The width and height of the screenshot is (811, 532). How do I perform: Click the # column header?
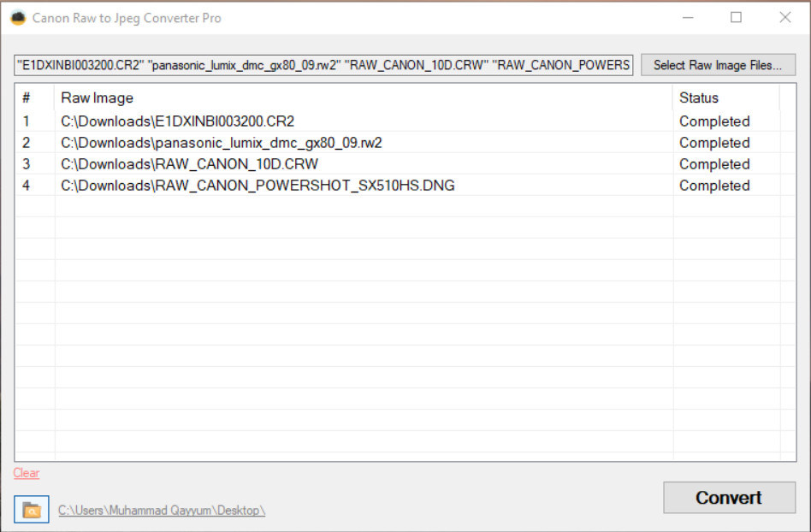(35, 98)
